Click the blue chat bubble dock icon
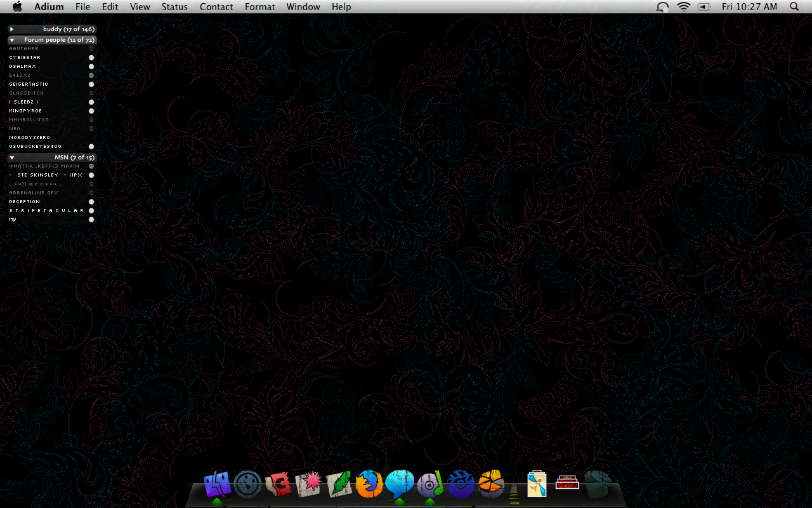The height and width of the screenshot is (508, 812). (400, 484)
